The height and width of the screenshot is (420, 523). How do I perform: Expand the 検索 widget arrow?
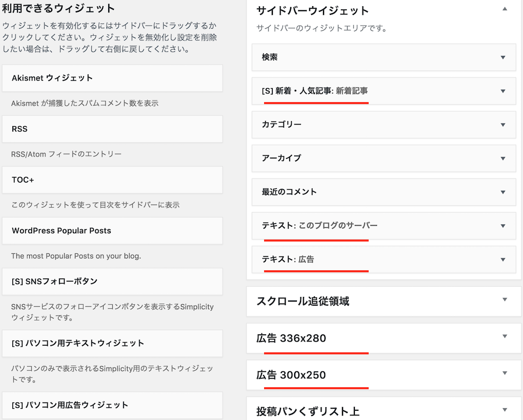(502, 57)
